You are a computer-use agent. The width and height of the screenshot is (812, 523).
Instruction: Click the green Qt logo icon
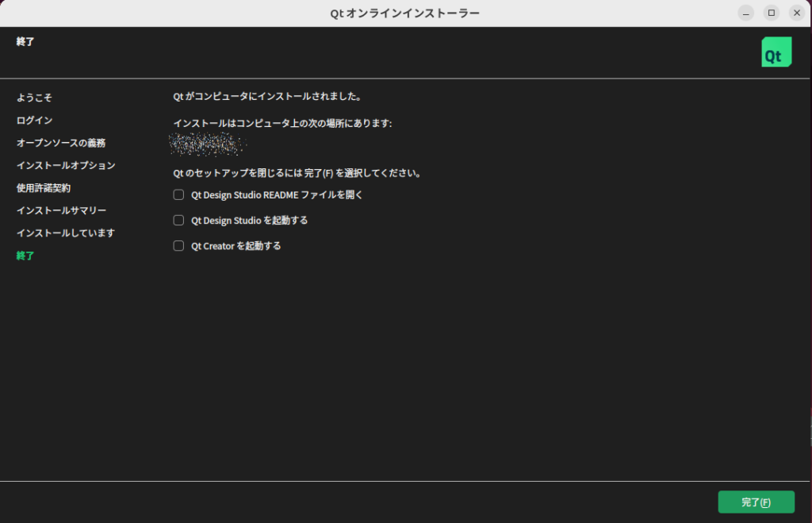point(776,52)
